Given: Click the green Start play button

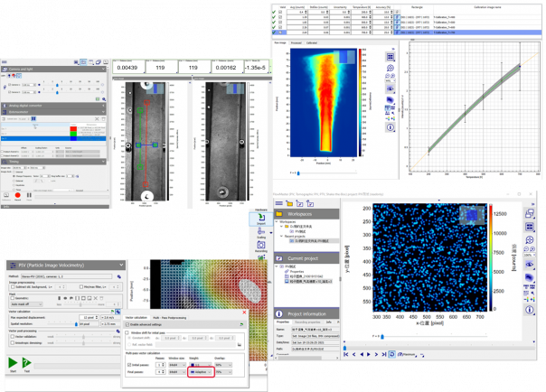Looking at the screenshot, I should pos(14,362).
